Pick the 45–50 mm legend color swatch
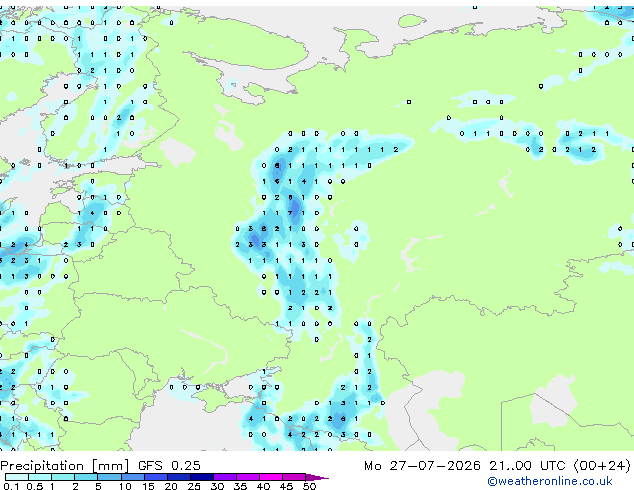The width and height of the screenshot is (634, 490). (294, 477)
